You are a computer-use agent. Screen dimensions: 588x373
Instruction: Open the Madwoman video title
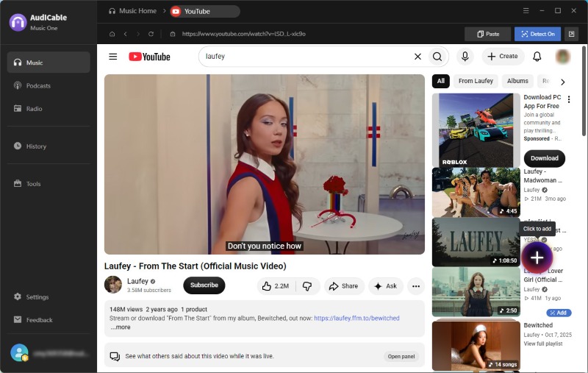coord(542,176)
